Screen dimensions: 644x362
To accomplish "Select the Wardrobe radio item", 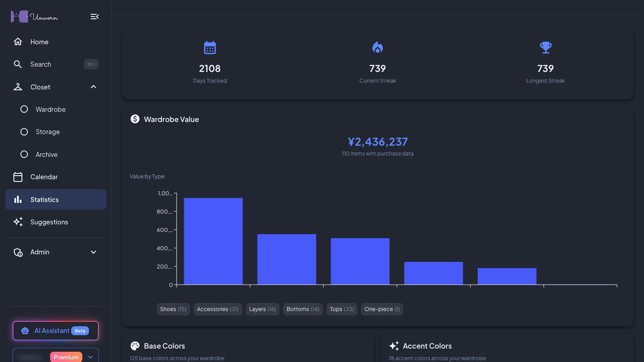I will point(24,109).
